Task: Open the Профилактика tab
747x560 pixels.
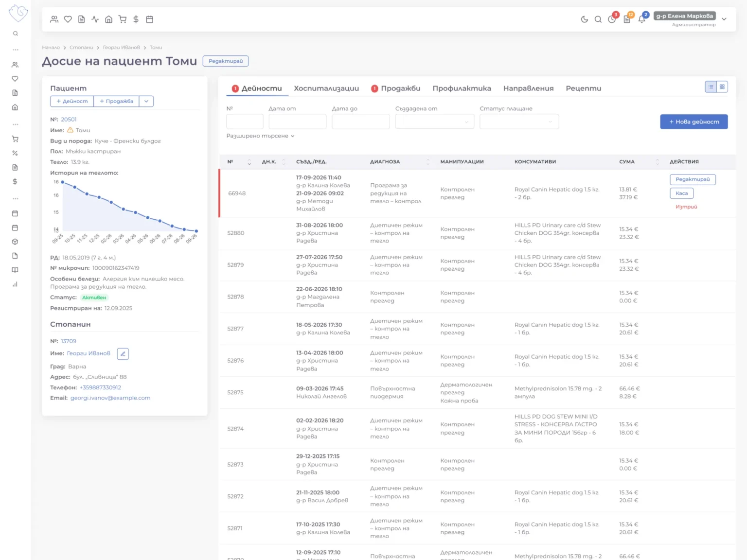Action: point(462,88)
